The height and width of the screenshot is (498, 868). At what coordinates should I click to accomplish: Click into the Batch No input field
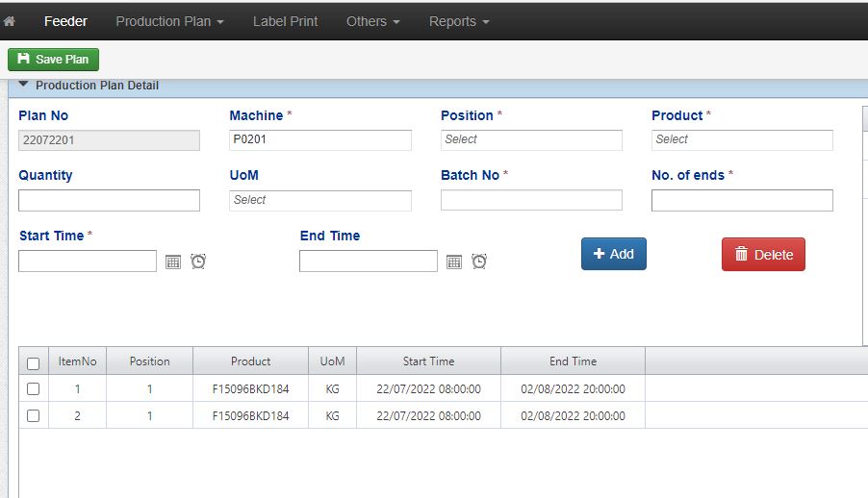(x=531, y=201)
